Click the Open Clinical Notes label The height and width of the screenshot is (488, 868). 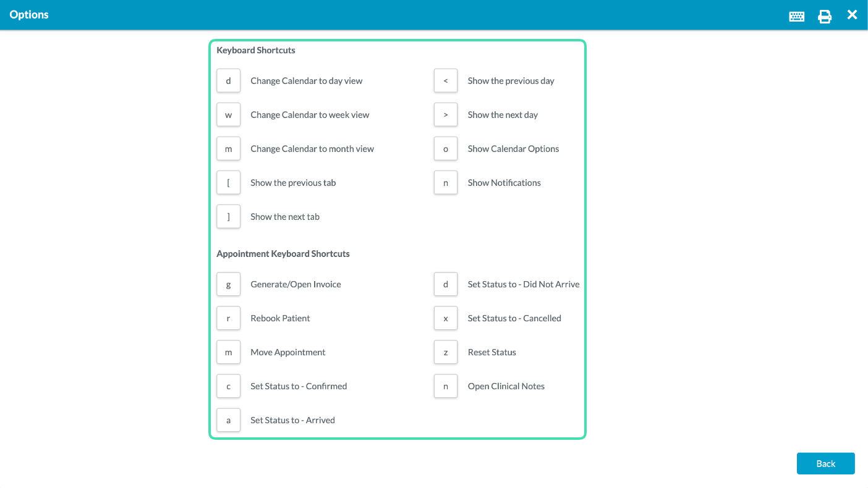[506, 386]
